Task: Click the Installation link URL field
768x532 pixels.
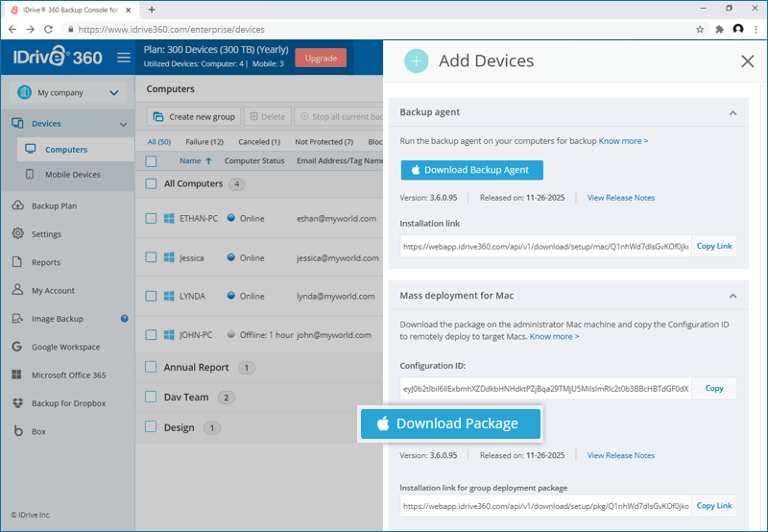Action: coord(545,247)
